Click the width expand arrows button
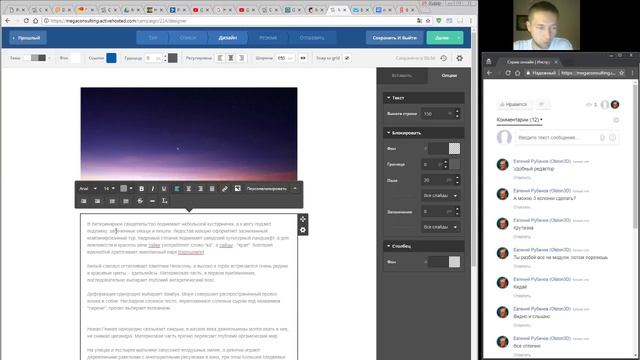 tap(303, 58)
